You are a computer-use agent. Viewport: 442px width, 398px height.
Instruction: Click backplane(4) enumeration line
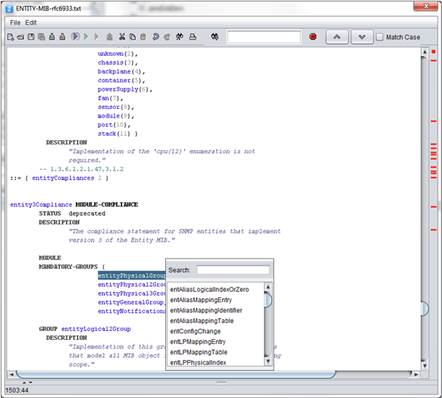[121, 71]
